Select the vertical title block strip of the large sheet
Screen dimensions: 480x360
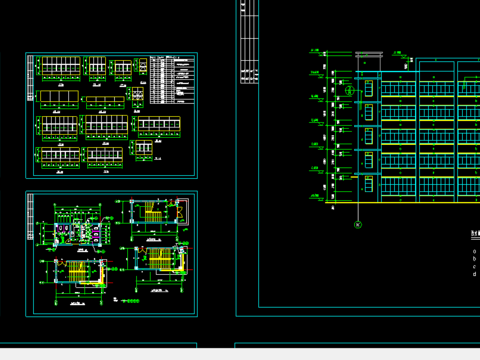point(249,42)
